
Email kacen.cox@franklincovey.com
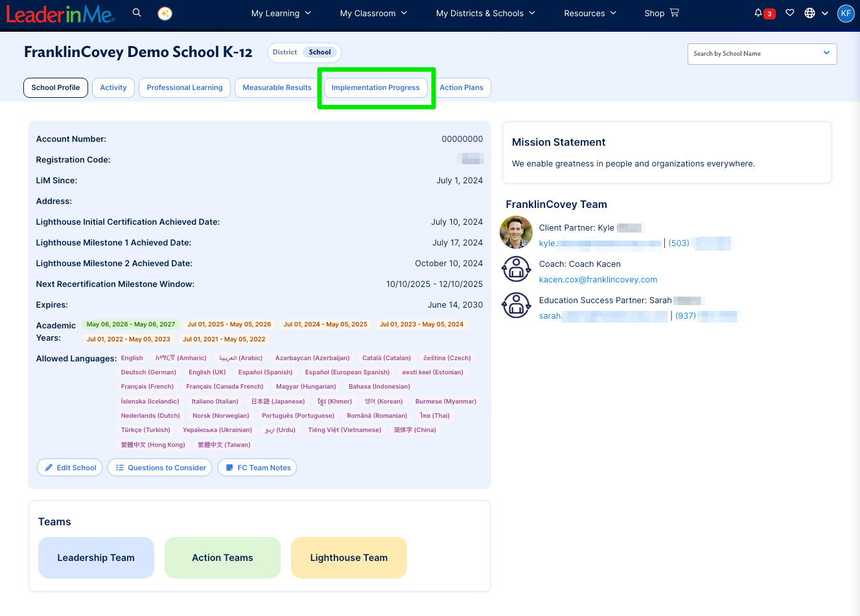pyautogui.click(x=598, y=280)
